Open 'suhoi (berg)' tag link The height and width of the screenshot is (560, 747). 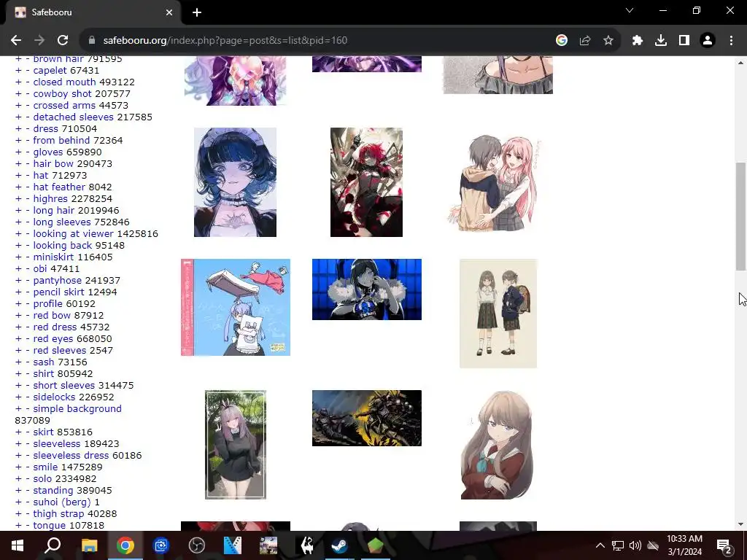tap(62, 502)
